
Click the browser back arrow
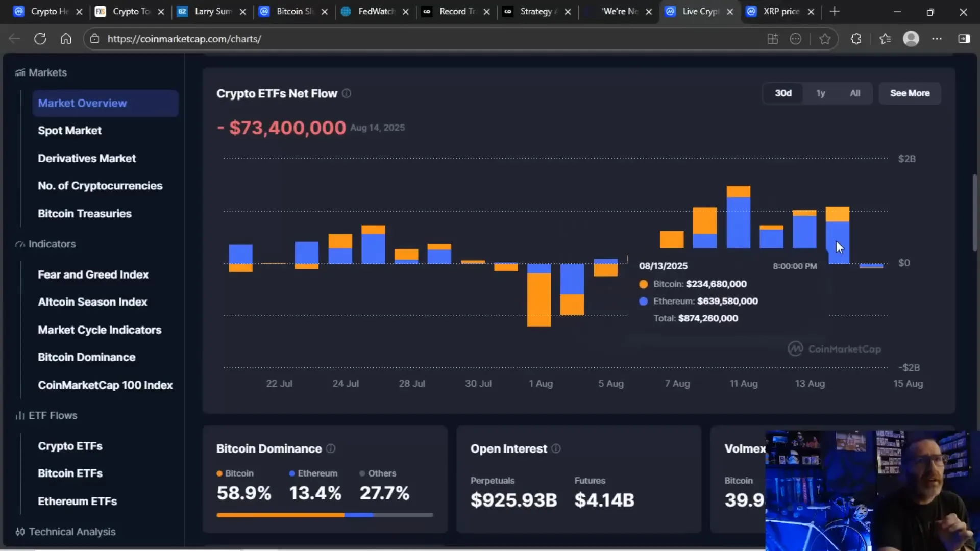point(14,39)
